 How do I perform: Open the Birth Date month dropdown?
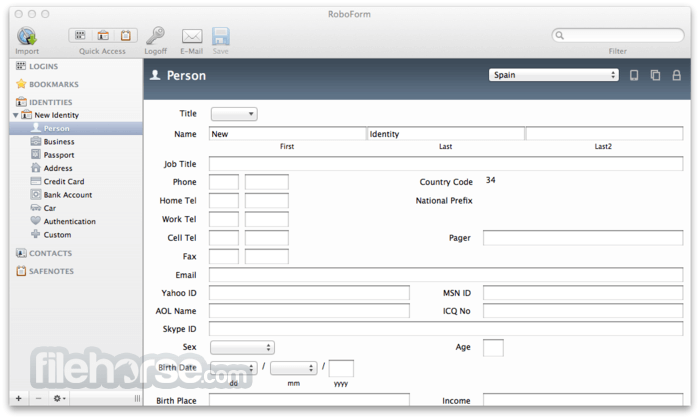coord(293,368)
